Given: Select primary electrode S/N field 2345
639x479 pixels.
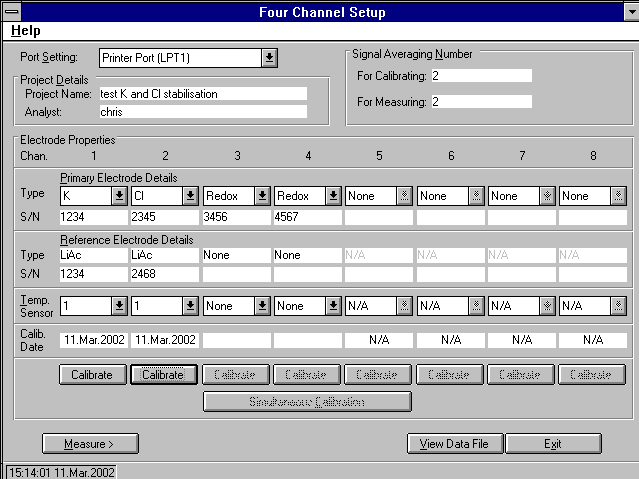Looking at the screenshot, I should (x=165, y=217).
